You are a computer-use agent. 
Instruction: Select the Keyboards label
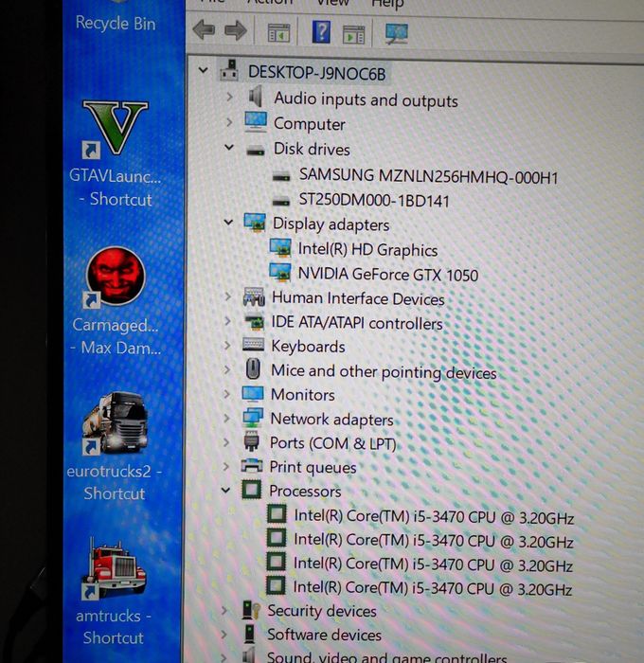pos(308,347)
